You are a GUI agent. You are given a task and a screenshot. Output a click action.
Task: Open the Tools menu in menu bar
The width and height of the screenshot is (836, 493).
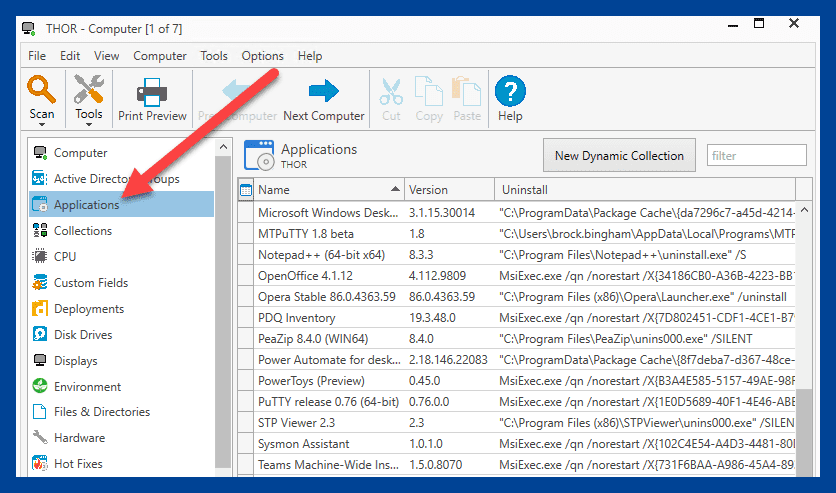coord(214,56)
